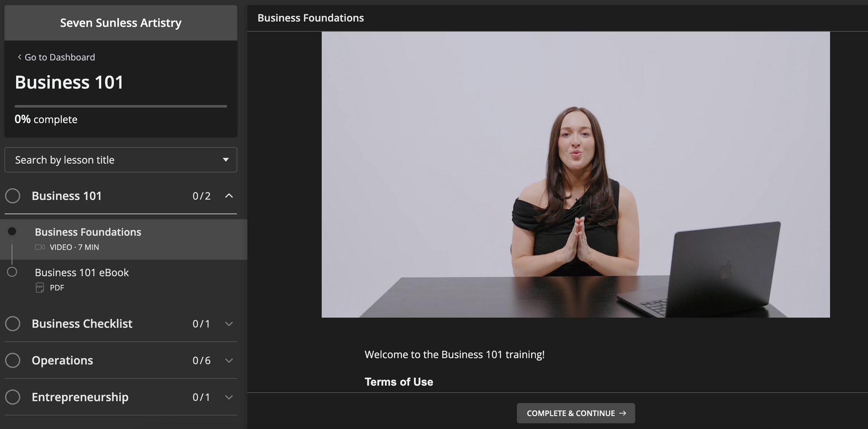
Task: Click the back arrow beside Go to Dashboard
Action: point(19,57)
